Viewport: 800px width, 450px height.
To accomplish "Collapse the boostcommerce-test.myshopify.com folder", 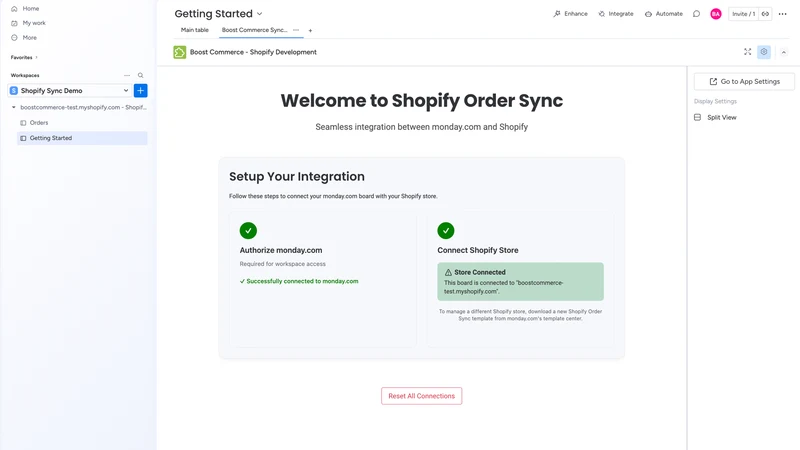I will coord(14,107).
